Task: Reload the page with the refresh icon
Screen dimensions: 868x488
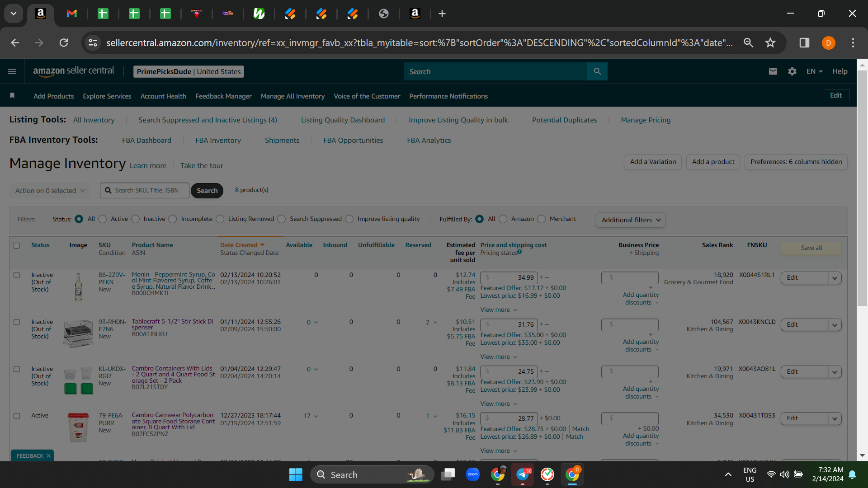Action: tap(64, 42)
